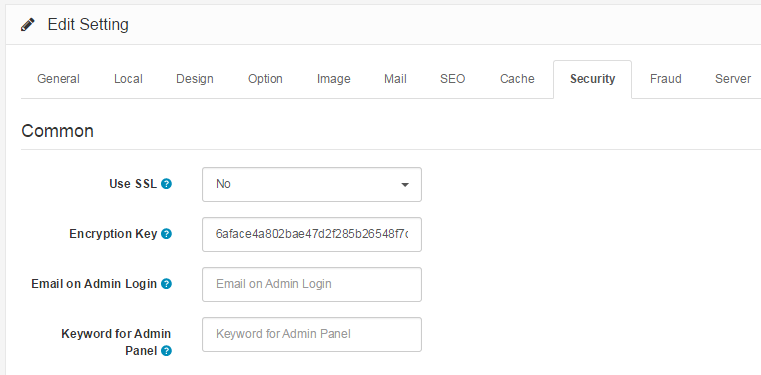Click the Common section heading
Screen dimensions: 761x375
pyautogui.click(x=57, y=131)
